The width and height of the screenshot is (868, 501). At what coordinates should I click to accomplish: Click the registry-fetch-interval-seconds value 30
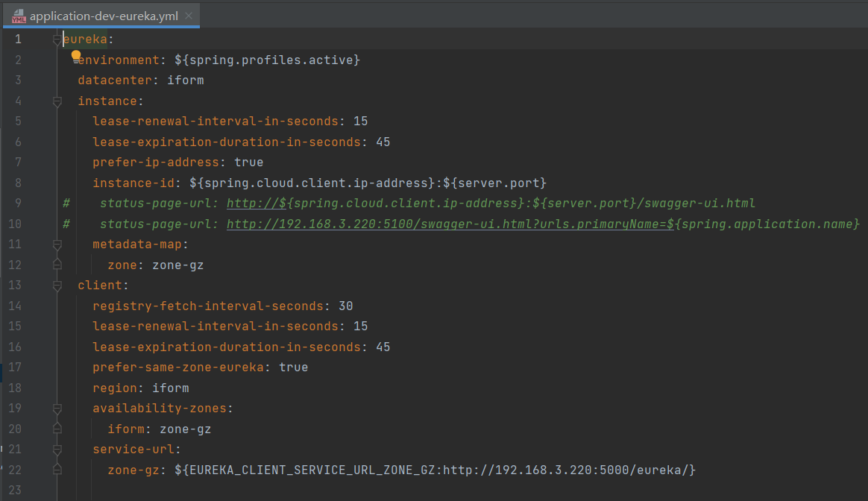(x=345, y=306)
